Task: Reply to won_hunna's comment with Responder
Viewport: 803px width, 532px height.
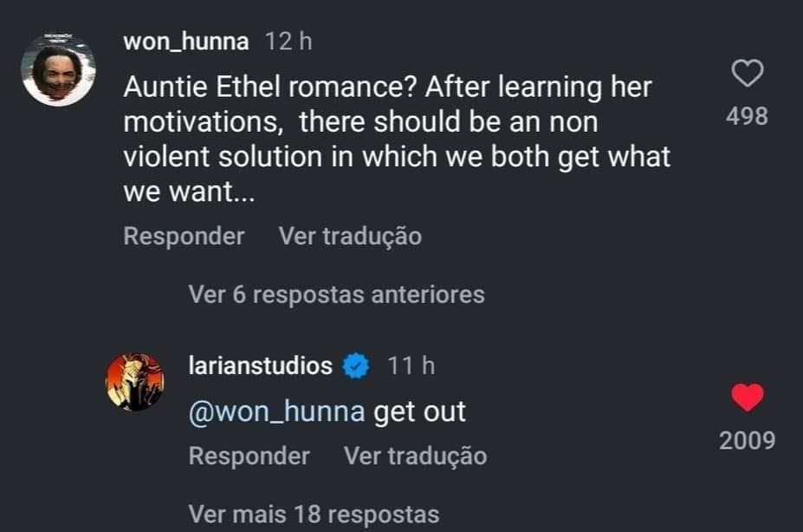Action: pyautogui.click(x=184, y=236)
